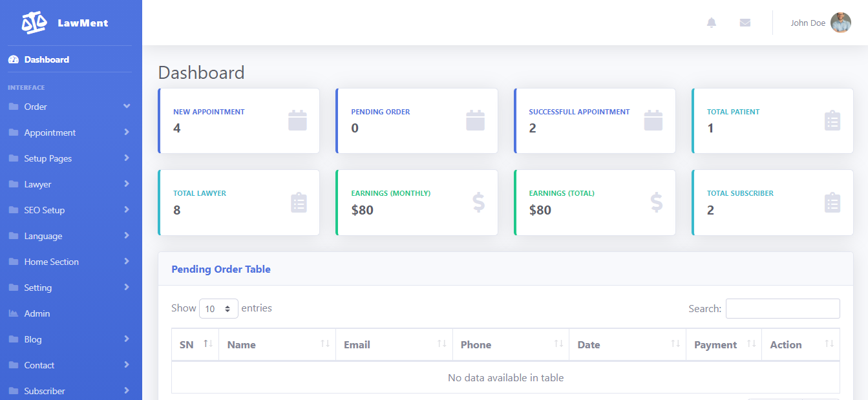Click the New Appointment calendar icon

coord(297,121)
